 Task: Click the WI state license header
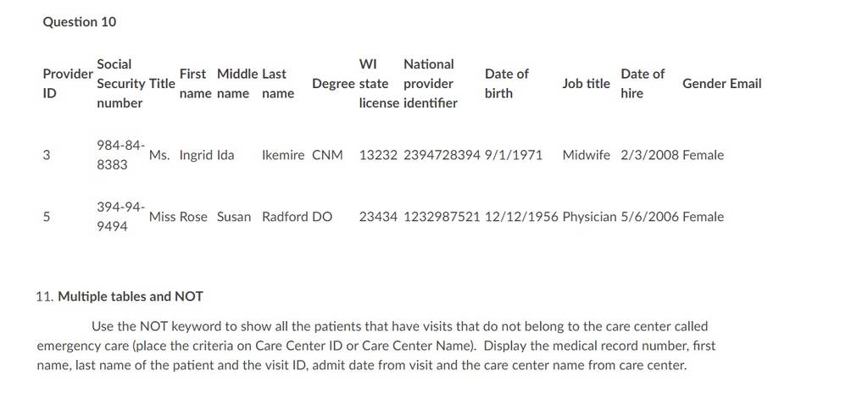coord(379,84)
